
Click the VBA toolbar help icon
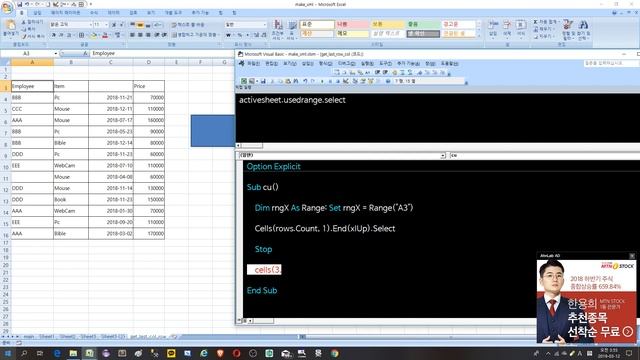388,81
